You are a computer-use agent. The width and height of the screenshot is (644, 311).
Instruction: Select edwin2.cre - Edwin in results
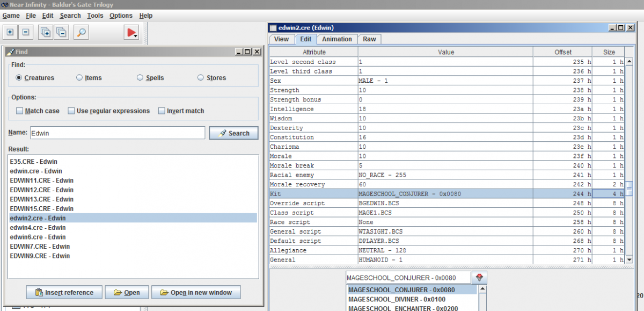coord(133,218)
